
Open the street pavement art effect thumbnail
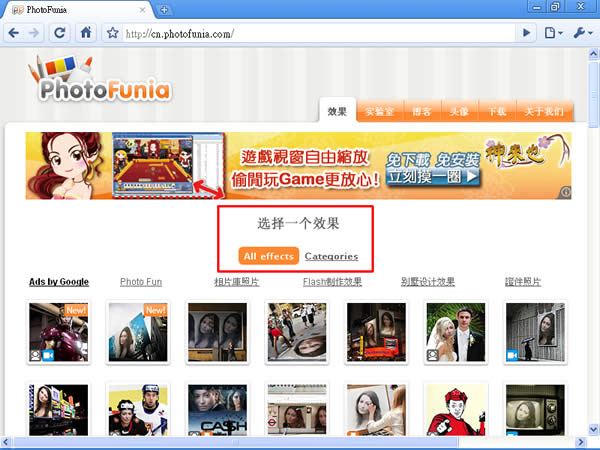click(x=297, y=332)
